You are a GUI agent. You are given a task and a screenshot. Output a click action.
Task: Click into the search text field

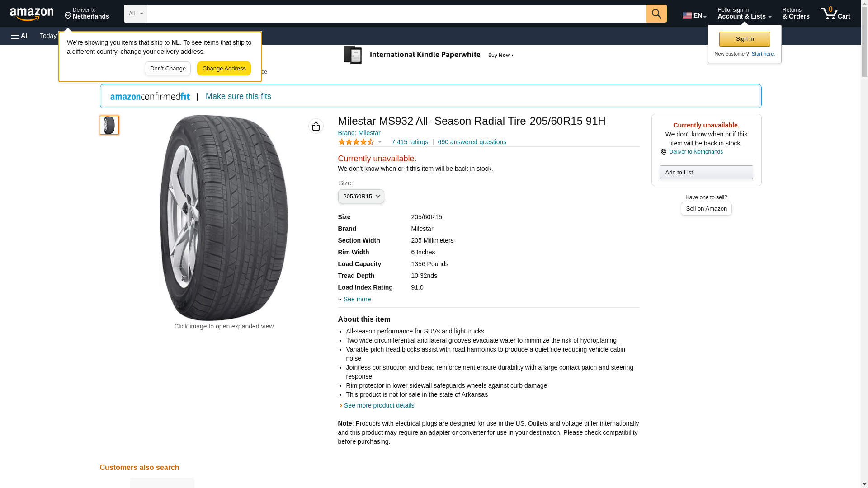(396, 14)
